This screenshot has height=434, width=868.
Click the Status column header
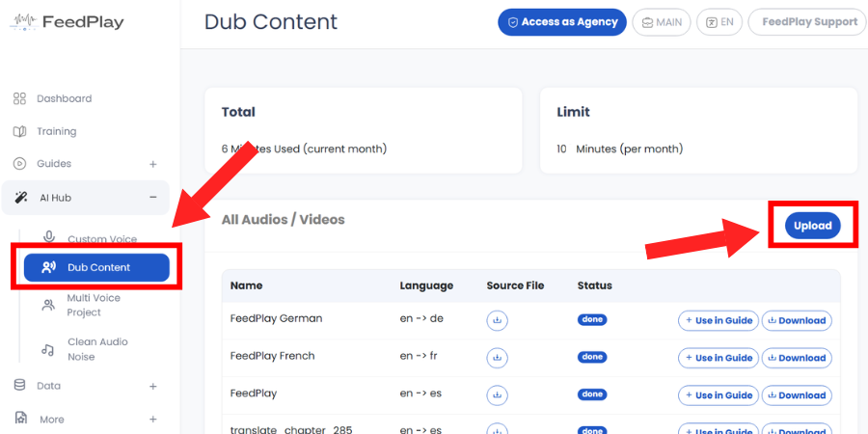point(594,285)
